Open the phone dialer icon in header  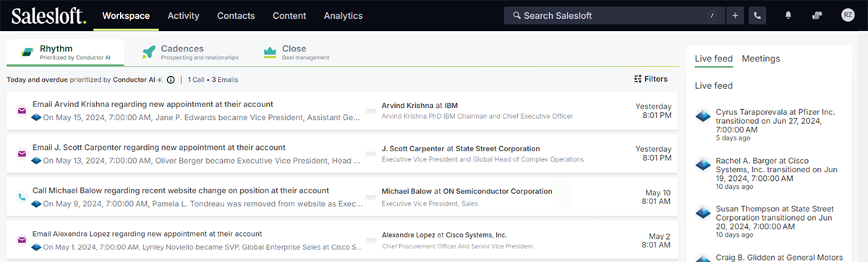(757, 15)
